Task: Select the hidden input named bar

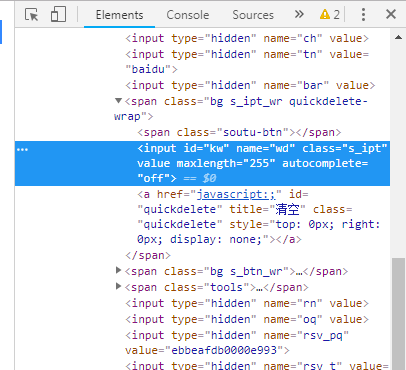Action: [250, 85]
